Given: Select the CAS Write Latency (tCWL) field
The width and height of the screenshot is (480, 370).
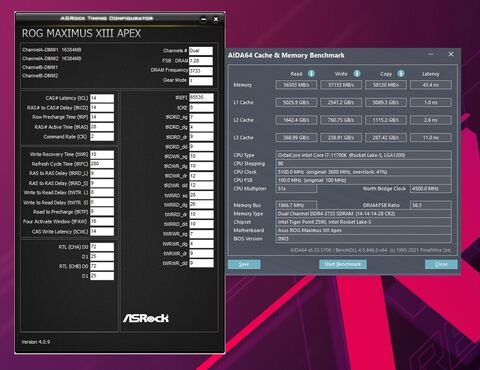Looking at the screenshot, I should (102, 231).
